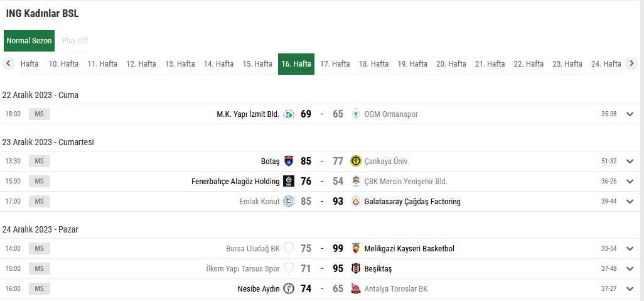
Task: Open the 20. Hafta week tab
Action: coord(451,64)
